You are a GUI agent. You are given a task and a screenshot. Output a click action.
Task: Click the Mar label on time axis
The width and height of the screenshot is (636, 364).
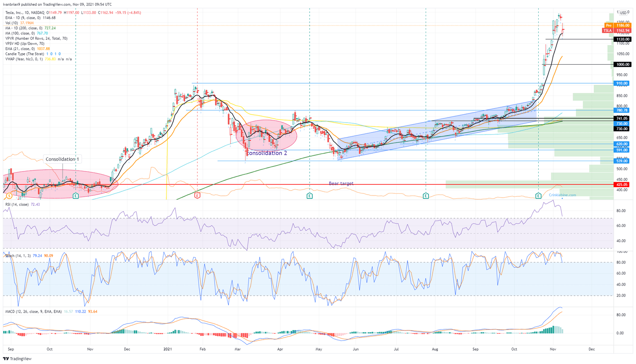coord(238,349)
